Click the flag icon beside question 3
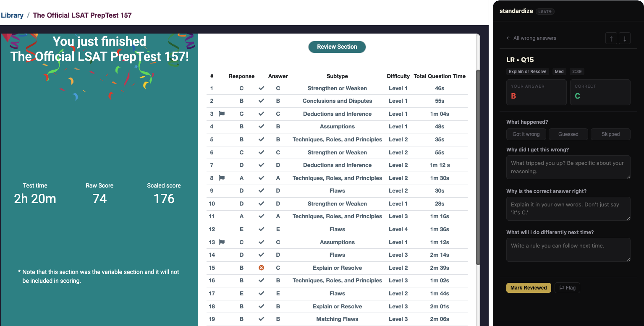644x326 pixels. pyautogui.click(x=221, y=114)
